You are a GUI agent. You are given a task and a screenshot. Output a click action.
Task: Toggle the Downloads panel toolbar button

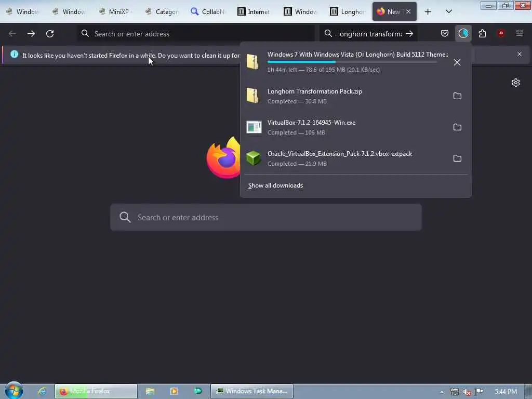point(463,33)
